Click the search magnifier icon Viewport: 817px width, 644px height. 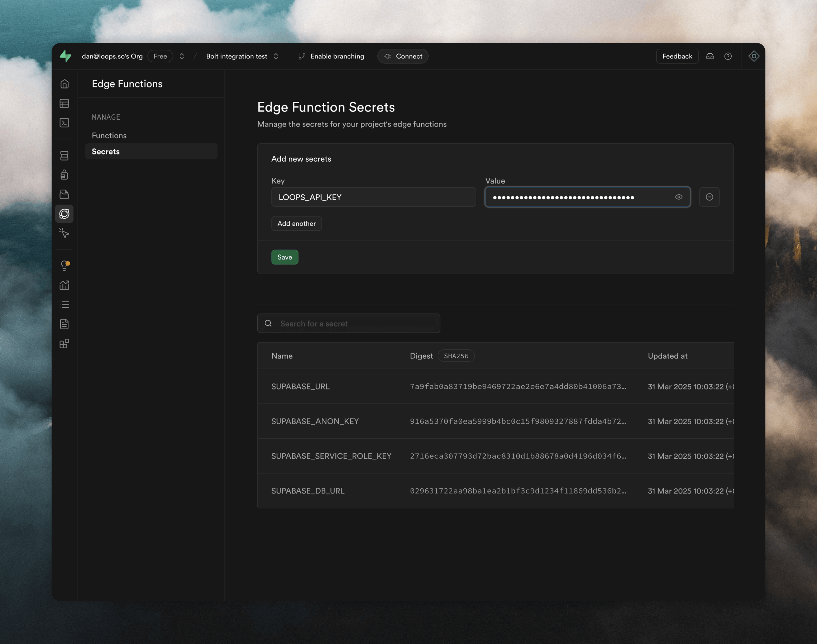(268, 324)
